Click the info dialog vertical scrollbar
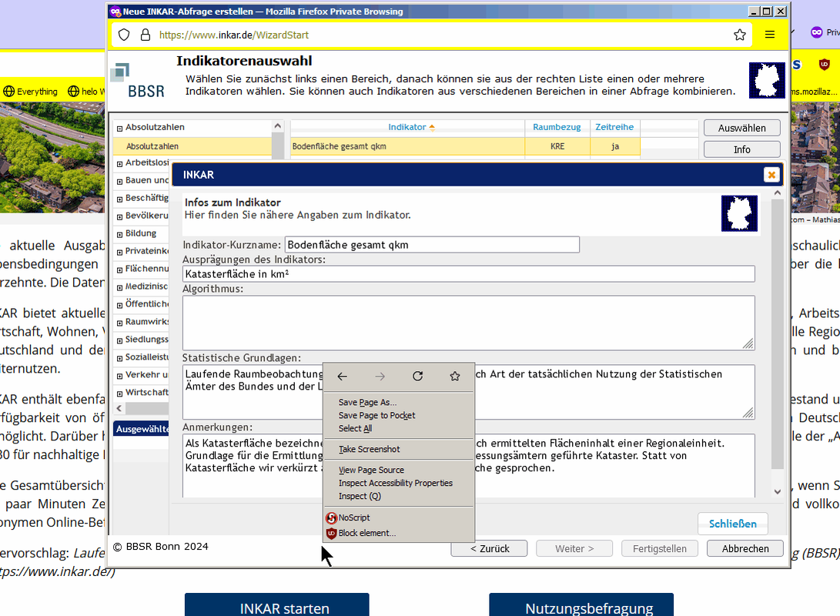Screen dimensions: 840x616 coord(778,333)
